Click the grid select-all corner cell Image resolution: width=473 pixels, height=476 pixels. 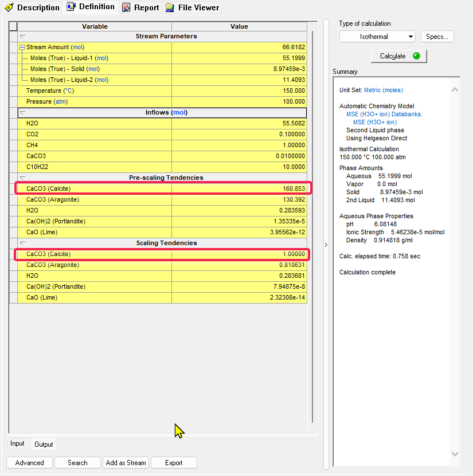13,26
